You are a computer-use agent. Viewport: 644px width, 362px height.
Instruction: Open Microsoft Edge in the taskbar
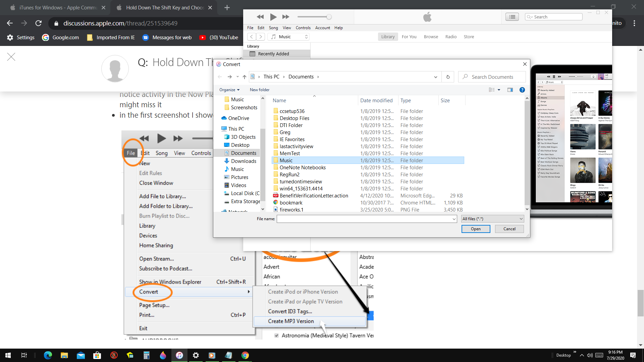click(48, 355)
